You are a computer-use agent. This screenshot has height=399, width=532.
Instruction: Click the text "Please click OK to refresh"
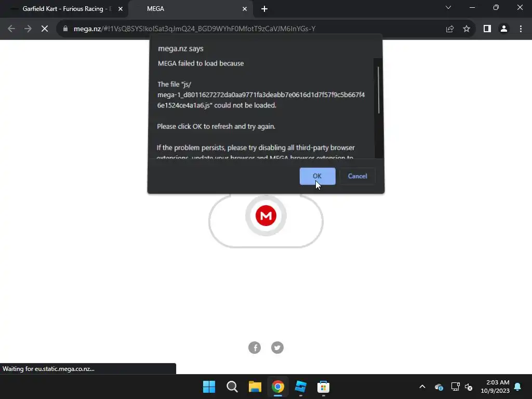(x=195, y=127)
